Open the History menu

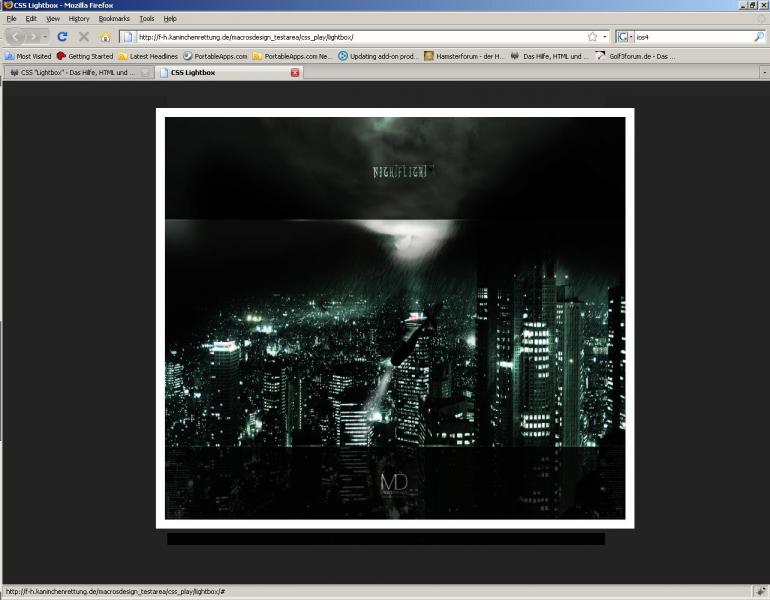coord(79,18)
